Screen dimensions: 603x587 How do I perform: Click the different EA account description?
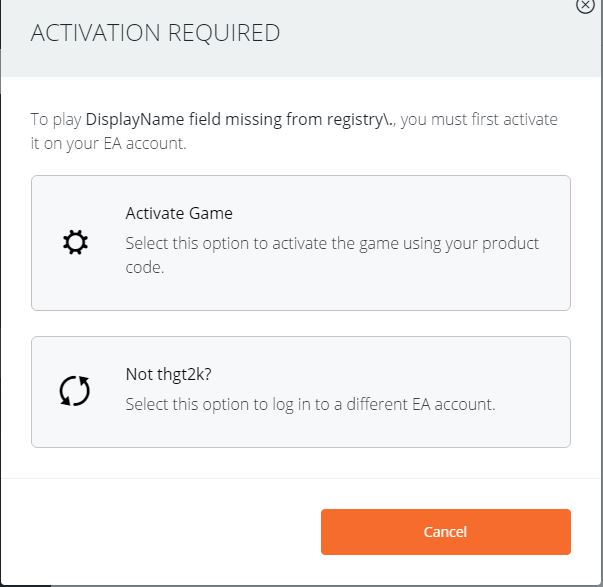coord(310,405)
